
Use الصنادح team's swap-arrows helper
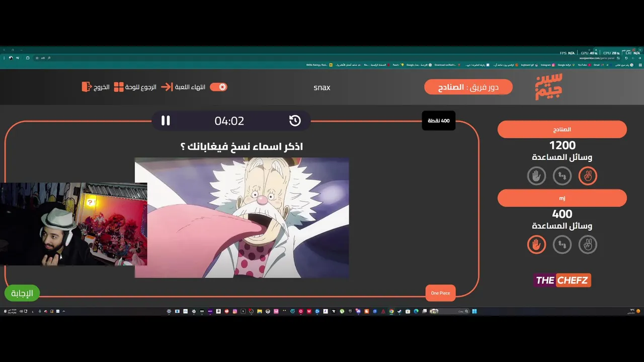[x=562, y=175]
